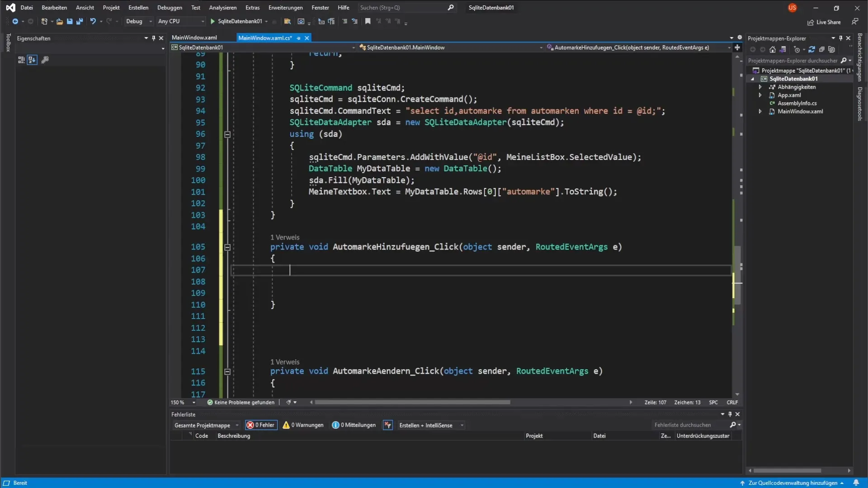
Task: Click the 1 Verweis link above AutomarkeHinzufuegen_Click
Action: tap(285, 238)
